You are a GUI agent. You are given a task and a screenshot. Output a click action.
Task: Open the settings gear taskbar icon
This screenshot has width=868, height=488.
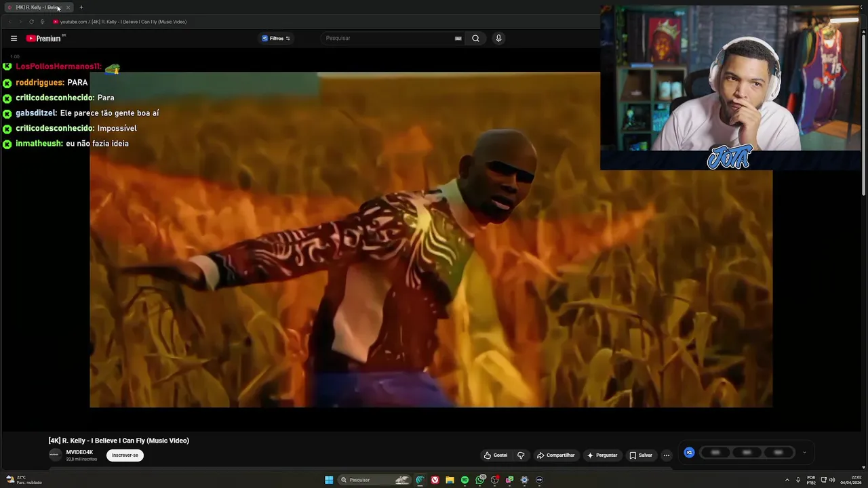[x=524, y=480]
